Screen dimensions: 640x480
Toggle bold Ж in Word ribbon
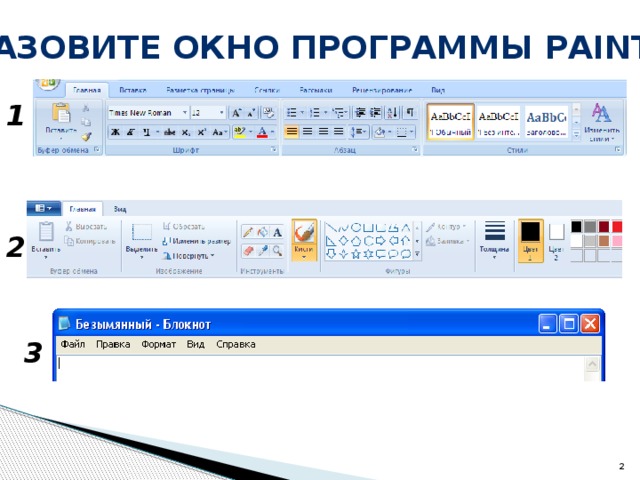click(x=116, y=132)
